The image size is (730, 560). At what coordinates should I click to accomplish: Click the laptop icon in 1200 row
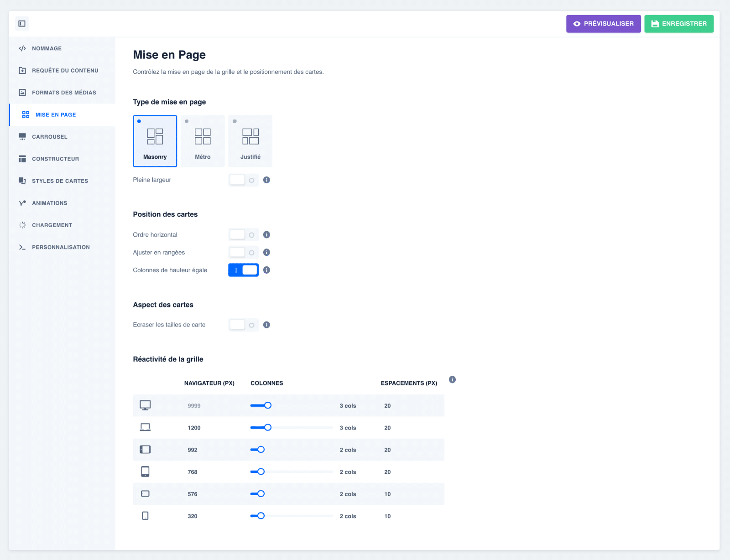pyautogui.click(x=145, y=428)
